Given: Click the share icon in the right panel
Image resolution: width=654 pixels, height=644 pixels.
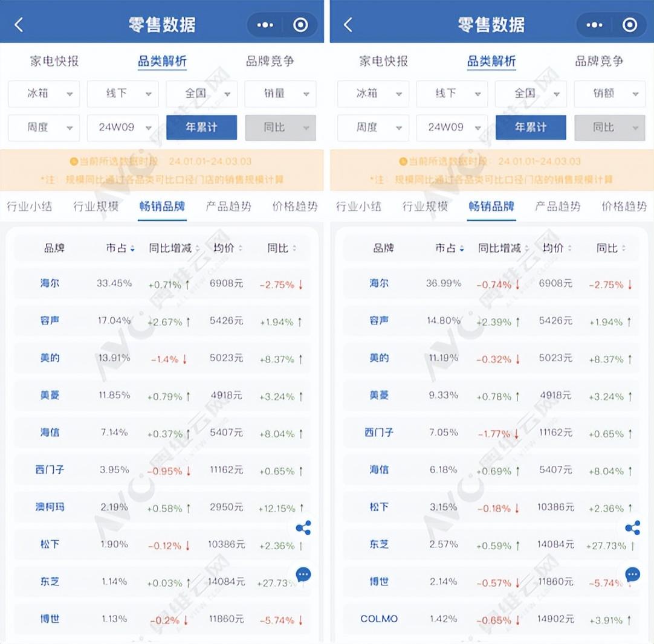Looking at the screenshot, I should click(x=632, y=529).
